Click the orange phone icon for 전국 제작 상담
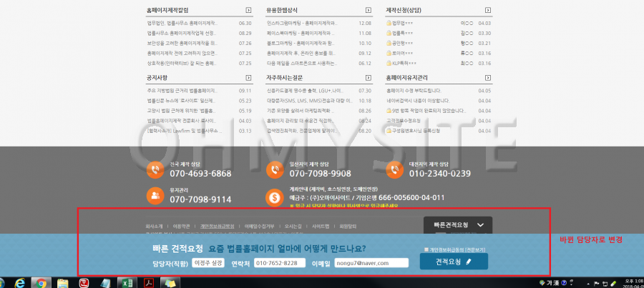 (155, 169)
